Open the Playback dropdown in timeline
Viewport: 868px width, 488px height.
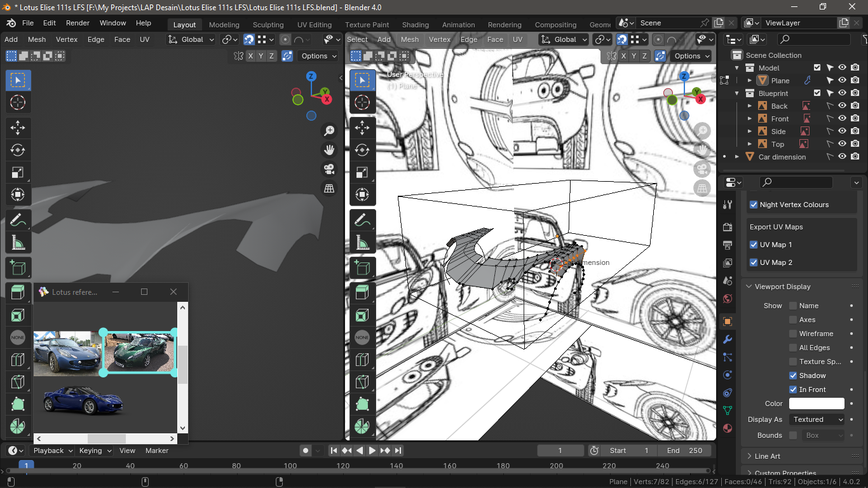(53, 451)
